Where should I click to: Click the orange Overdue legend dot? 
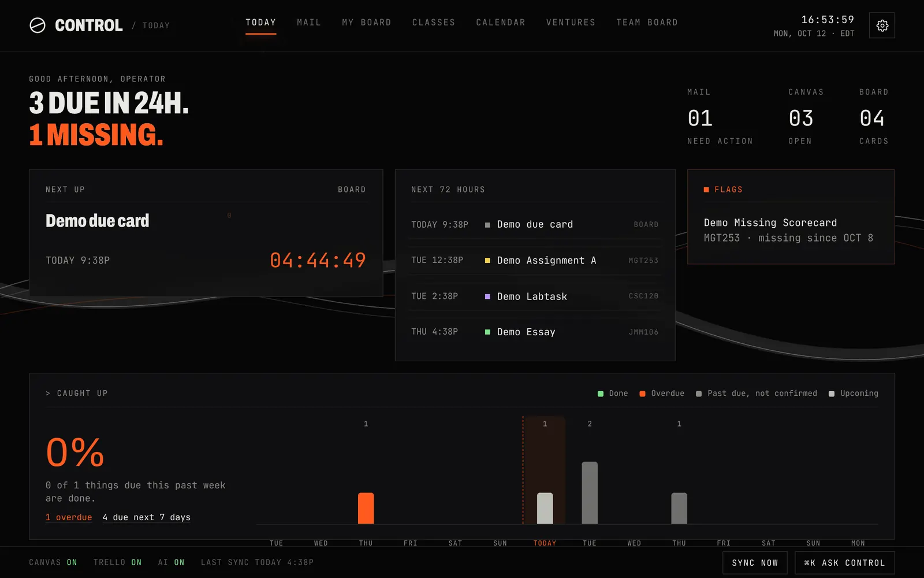pos(642,394)
